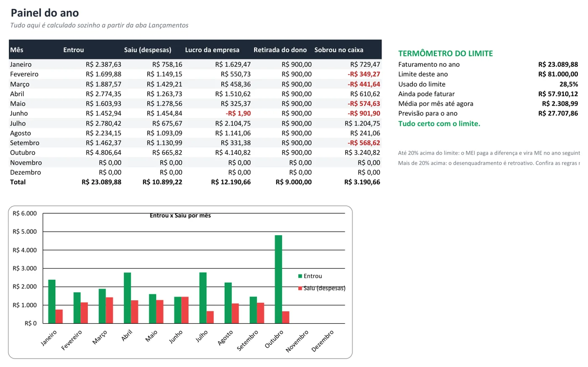Select the 'Retirada do dono' header cell
This screenshot has width=588, height=367.
(280, 50)
